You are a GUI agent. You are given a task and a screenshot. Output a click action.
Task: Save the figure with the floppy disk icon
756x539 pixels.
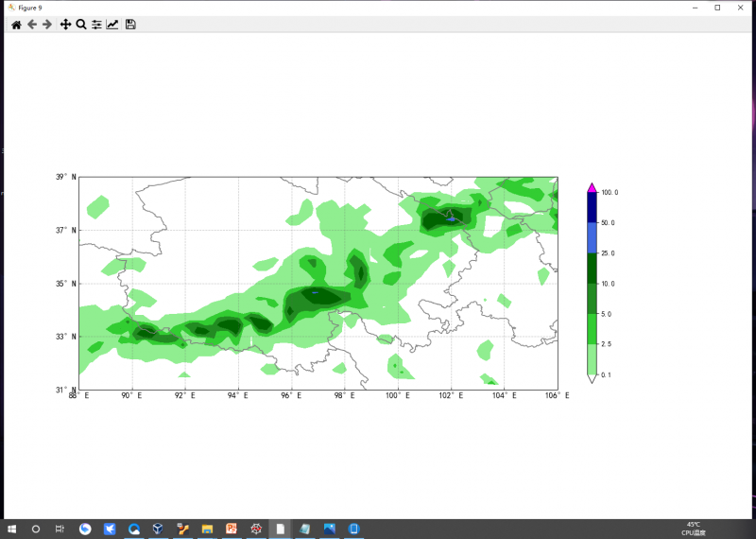pyautogui.click(x=130, y=25)
